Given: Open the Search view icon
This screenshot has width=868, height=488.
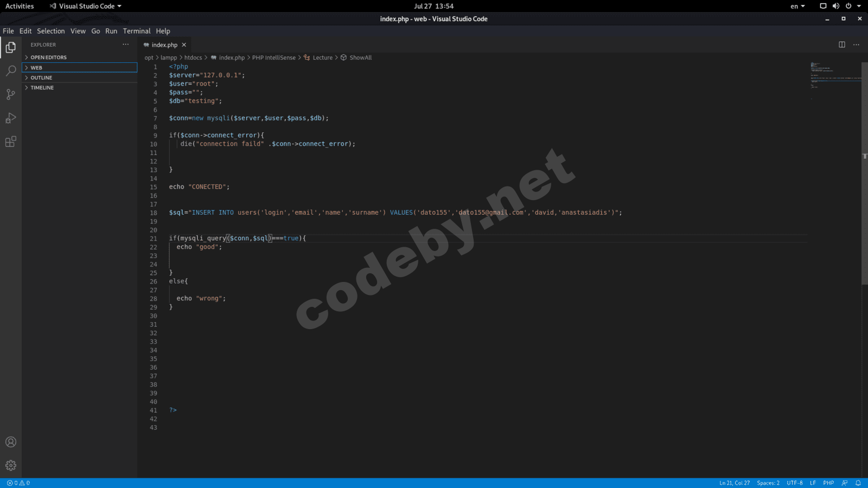Looking at the screenshot, I should (x=10, y=71).
